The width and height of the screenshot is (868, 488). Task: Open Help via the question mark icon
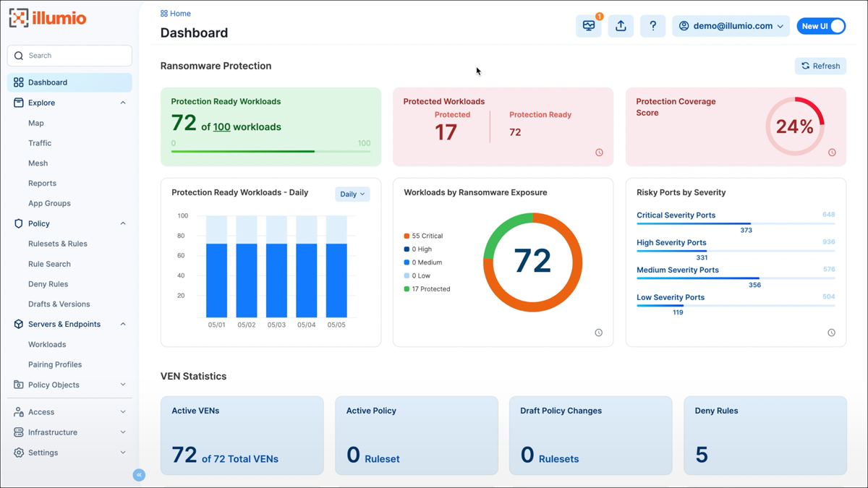click(x=652, y=25)
